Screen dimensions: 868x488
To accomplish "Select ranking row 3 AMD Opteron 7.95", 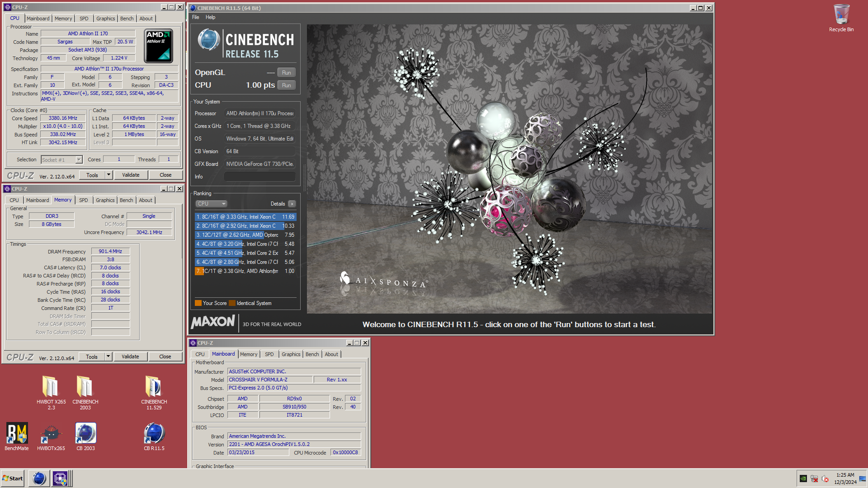I will [x=245, y=235].
